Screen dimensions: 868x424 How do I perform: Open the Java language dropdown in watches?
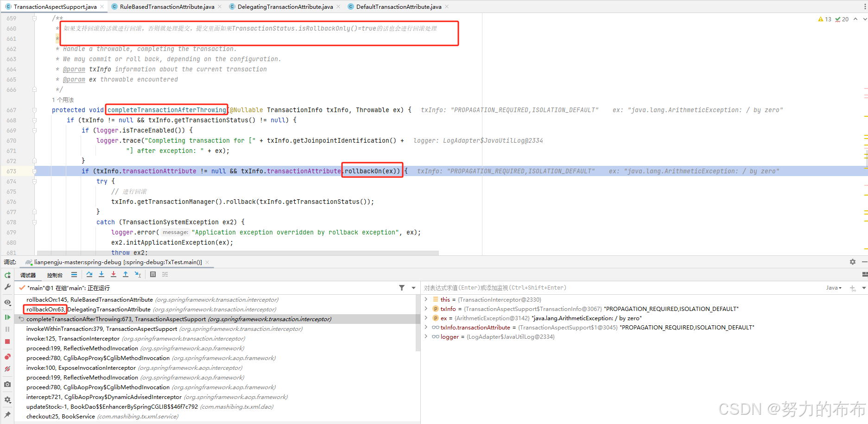[834, 288]
